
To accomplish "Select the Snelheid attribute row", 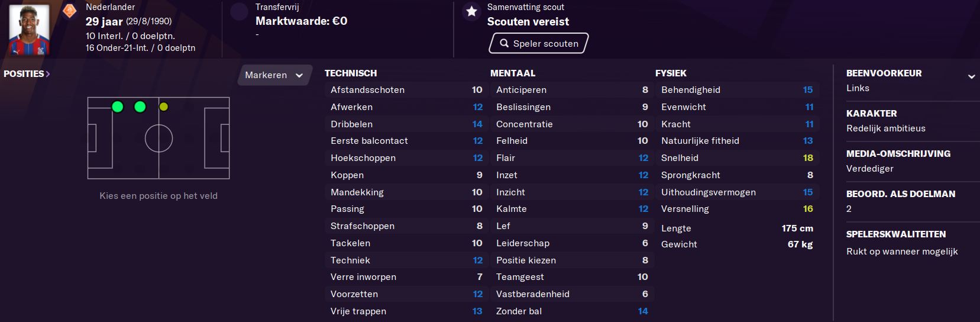I will 737,158.
